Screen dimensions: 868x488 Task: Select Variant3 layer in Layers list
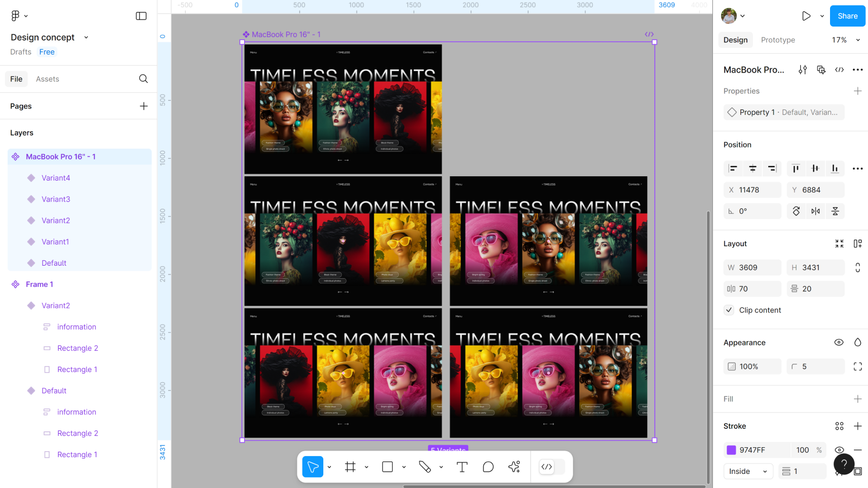click(x=56, y=199)
